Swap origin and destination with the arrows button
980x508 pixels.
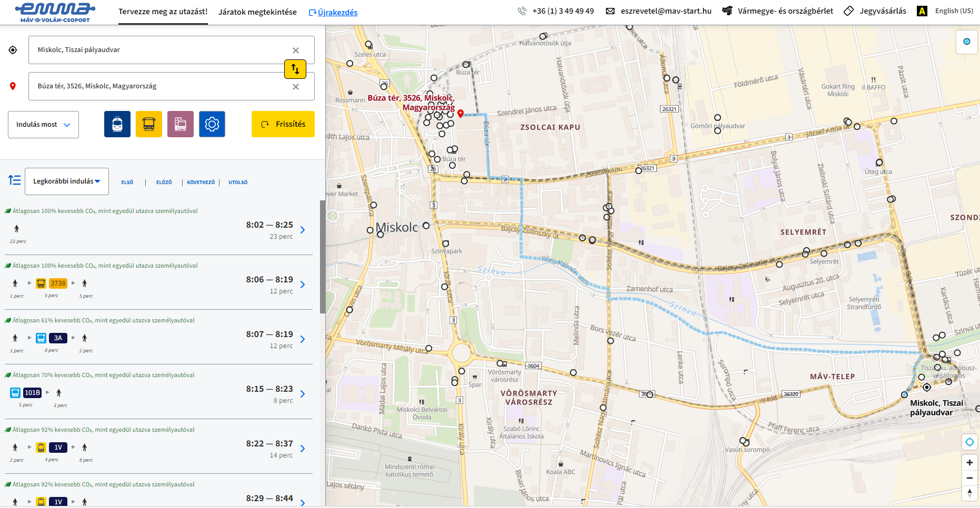pos(295,69)
